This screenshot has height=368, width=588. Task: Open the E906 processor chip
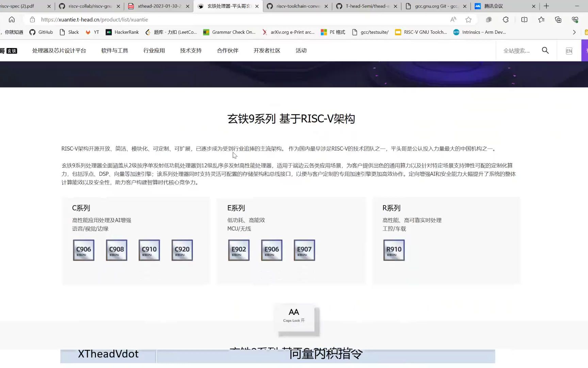click(x=272, y=250)
